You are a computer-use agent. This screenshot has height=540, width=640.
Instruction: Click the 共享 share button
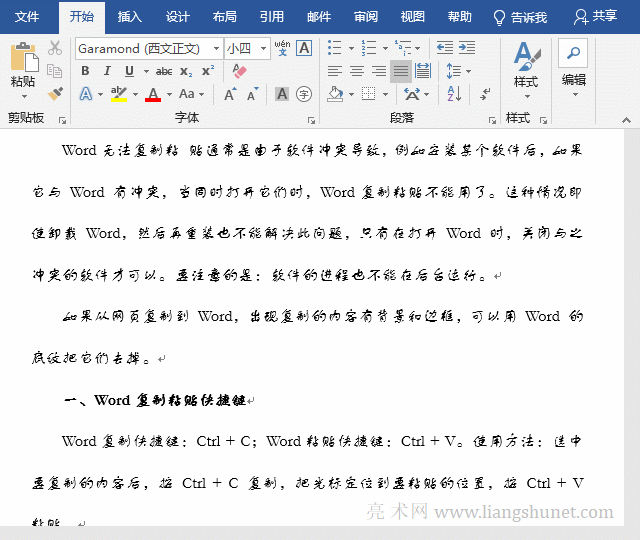point(595,17)
